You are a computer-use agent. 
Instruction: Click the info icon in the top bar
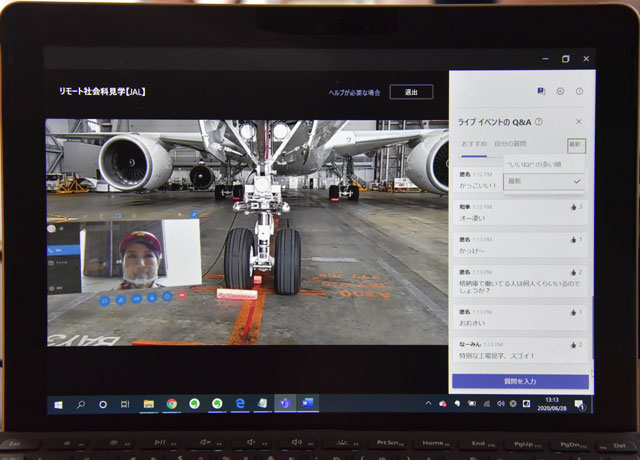(579, 91)
